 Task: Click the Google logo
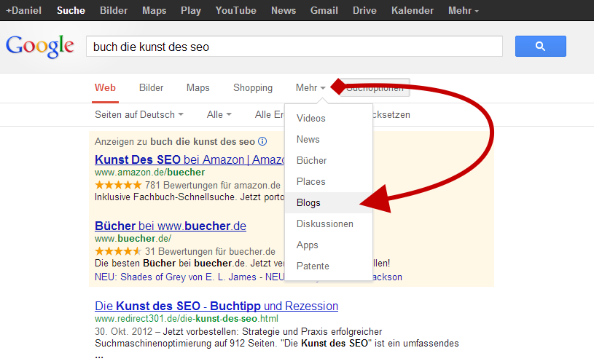click(x=40, y=47)
